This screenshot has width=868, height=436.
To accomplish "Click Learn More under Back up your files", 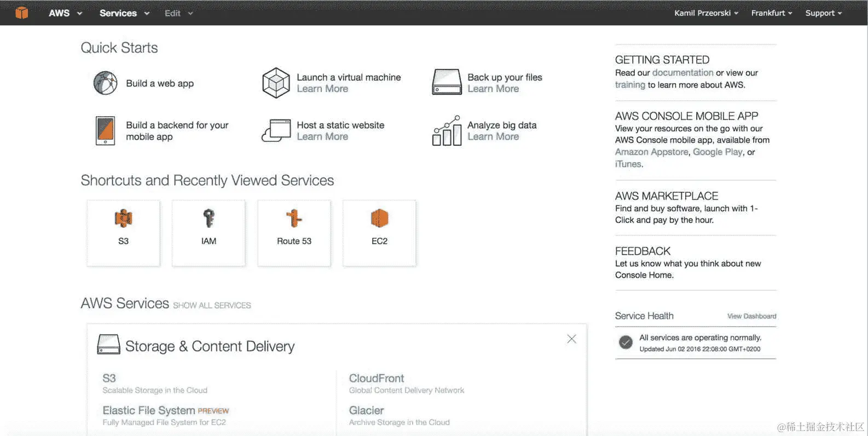I will point(493,89).
